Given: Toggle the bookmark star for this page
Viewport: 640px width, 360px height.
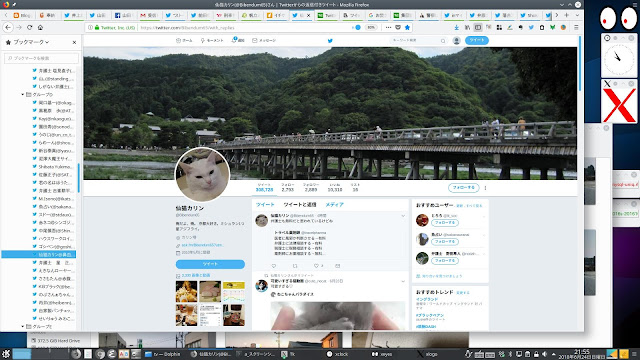Looking at the screenshot, I should click(x=407, y=27).
